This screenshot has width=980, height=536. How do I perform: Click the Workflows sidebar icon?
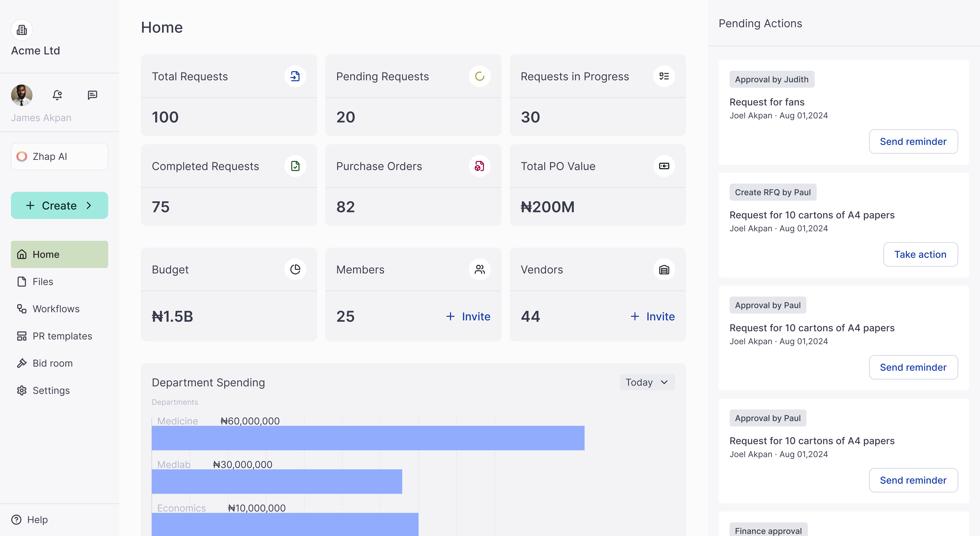click(22, 309)
